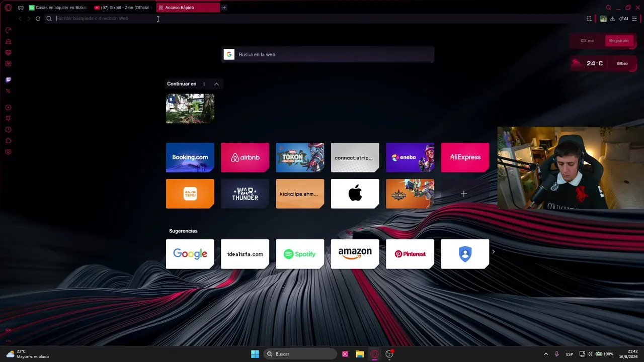Open the Downloads icon in the toolbar
The width and height of the screenshot is (644, 362).
point(612,19)
